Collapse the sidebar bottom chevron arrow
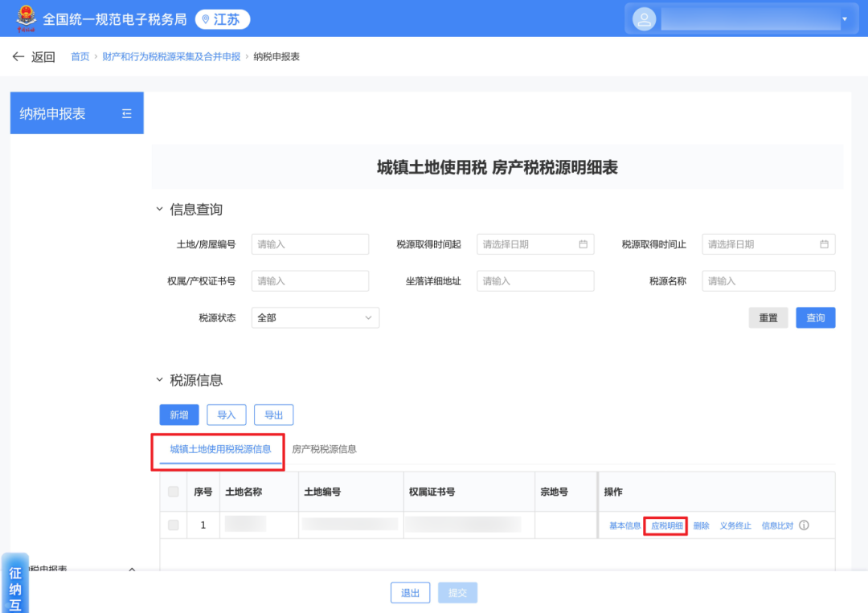Screen dimensions: 868x613 coord(132,569)
